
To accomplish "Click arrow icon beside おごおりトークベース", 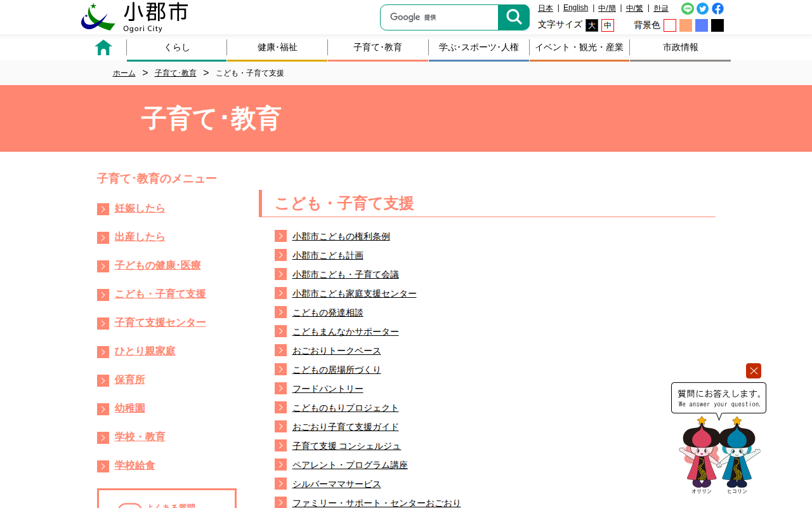I will point(280,350).
